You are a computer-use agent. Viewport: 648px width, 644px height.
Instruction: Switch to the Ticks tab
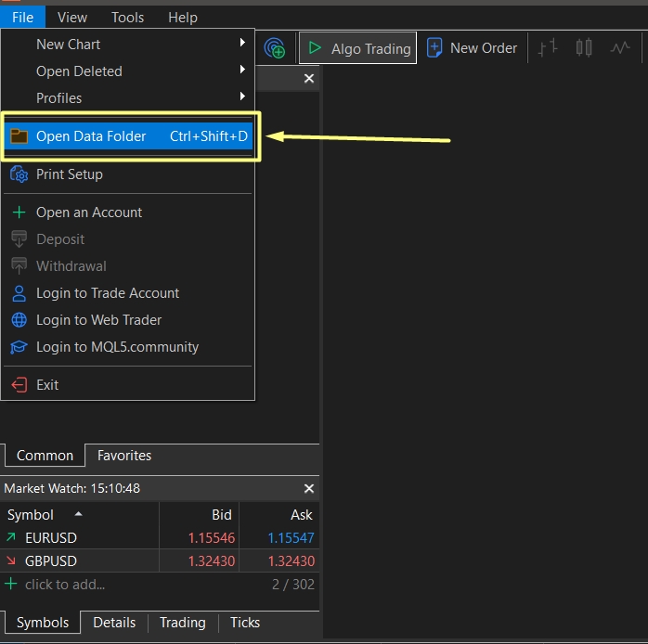[245, 623]
